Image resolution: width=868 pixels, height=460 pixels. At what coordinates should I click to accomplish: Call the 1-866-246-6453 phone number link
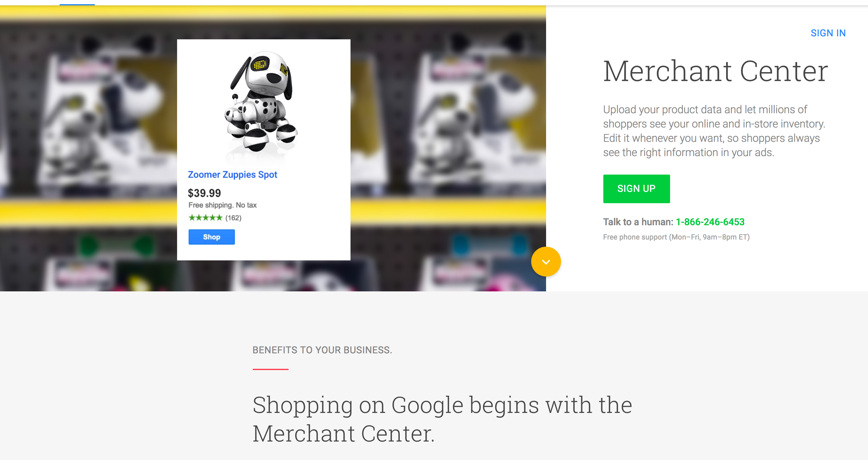tap(710, 222)
